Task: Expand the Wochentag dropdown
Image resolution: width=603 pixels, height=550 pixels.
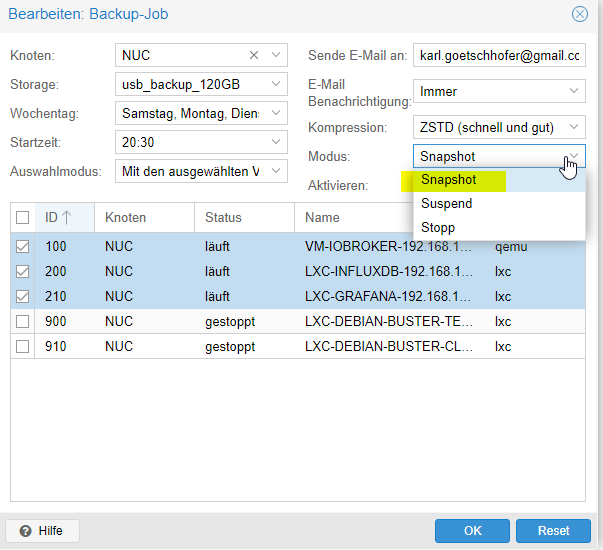Action: [x=276, y=113]
